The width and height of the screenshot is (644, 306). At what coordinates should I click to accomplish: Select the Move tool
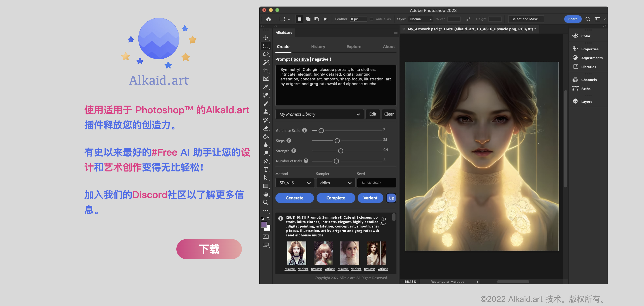[x=265, y=38]
